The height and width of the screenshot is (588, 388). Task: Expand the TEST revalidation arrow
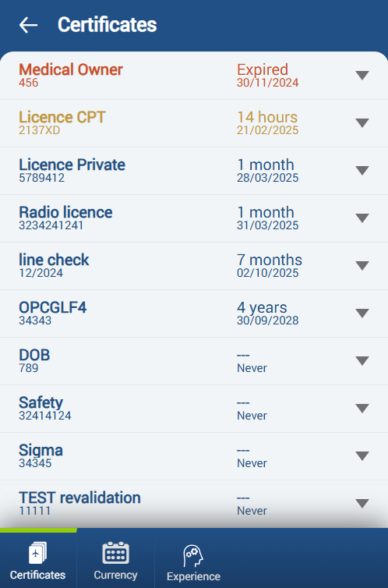tap(362, 504)
